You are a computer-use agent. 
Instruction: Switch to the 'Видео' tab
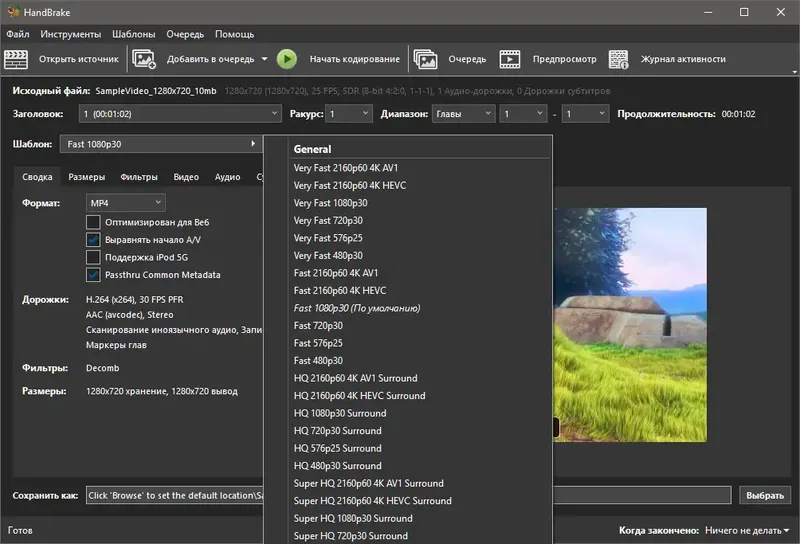[186, 177]
